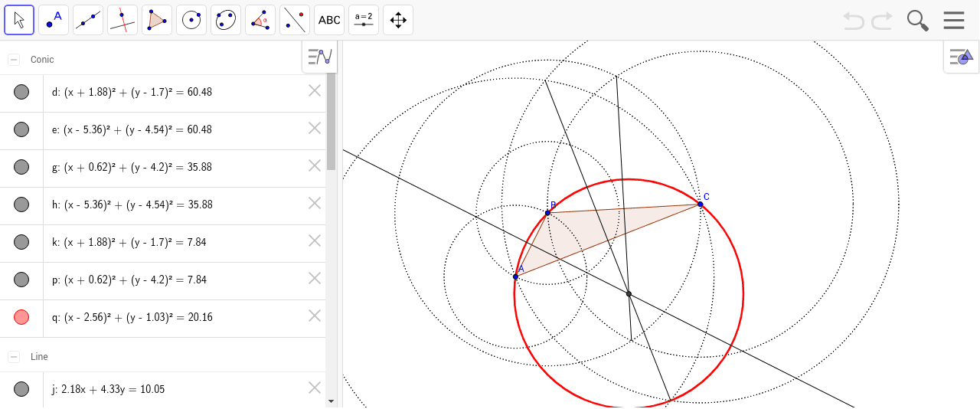Viewport: 980px width, 409px height.
Task: Click the Line group label
Action: click(39, 356)
